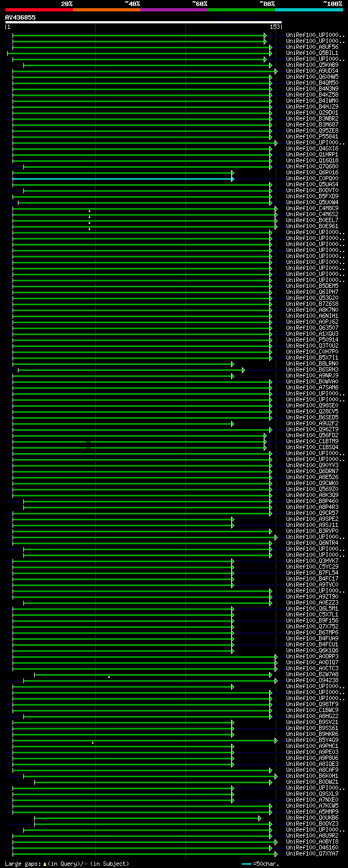Click UniRef100_C1BWC9 label
The height and width of the screenshot is (868, 348).
312,710
